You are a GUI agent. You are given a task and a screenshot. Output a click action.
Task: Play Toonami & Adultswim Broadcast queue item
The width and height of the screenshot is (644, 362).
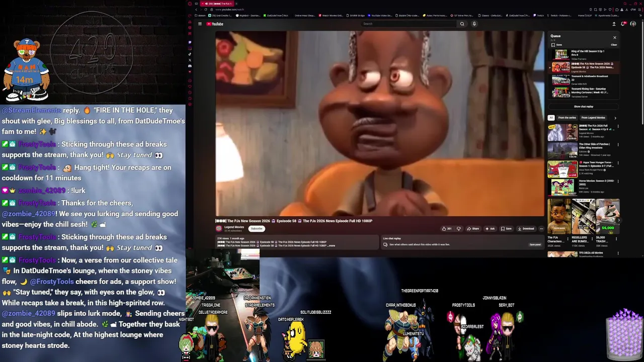[584, 79]
